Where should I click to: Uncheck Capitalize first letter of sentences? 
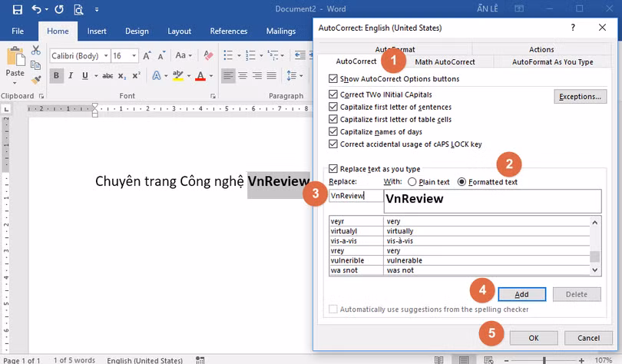(x=333, y=108)
